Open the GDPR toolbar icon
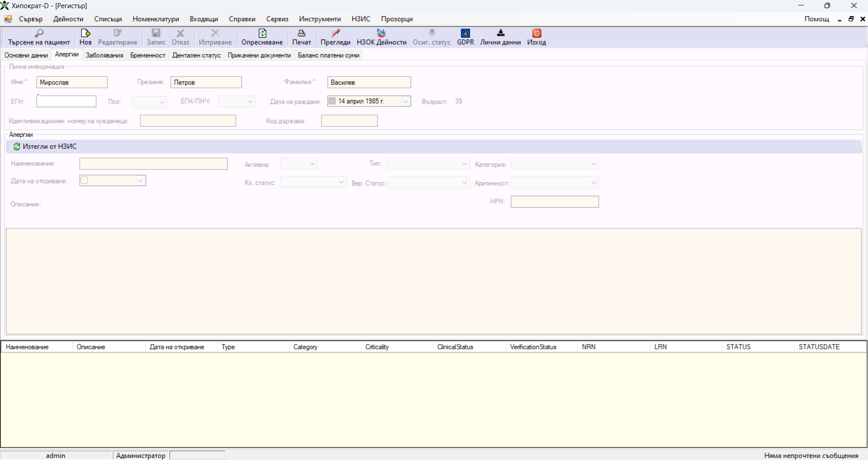The image size is (868, 460). pos(465,33)
